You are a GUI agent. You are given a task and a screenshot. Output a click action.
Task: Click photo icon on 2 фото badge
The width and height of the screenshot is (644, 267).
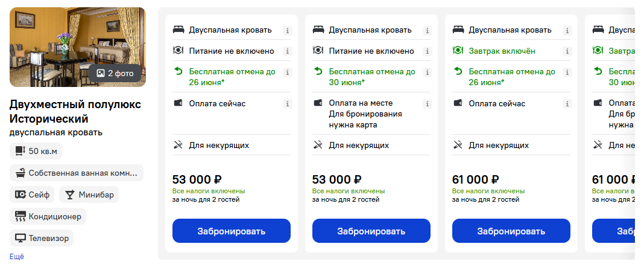tap(101, 73)
